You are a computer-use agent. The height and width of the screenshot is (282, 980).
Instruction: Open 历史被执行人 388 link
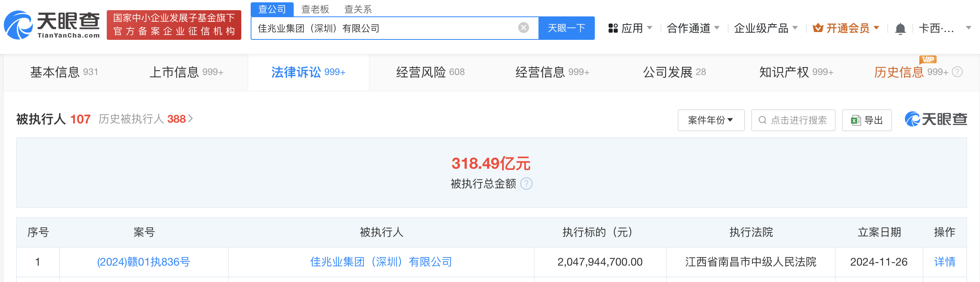tap(145, 119)
